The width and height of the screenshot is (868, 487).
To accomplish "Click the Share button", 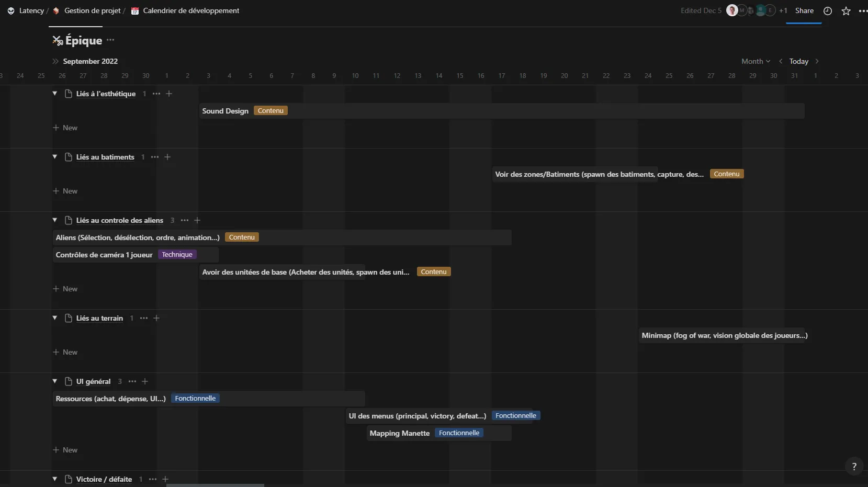I will 804,10.
